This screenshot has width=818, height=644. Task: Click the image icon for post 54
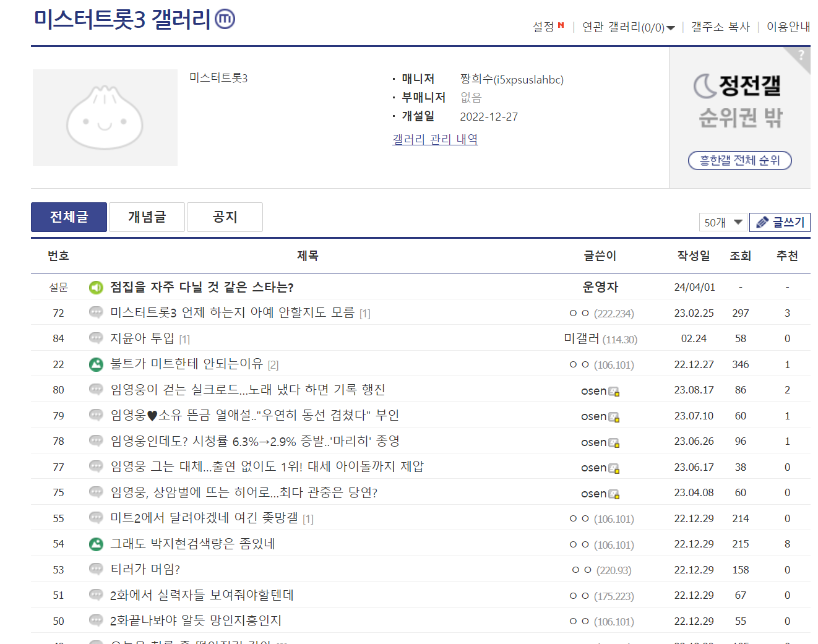pyautogui.click(x=96, y=544)
